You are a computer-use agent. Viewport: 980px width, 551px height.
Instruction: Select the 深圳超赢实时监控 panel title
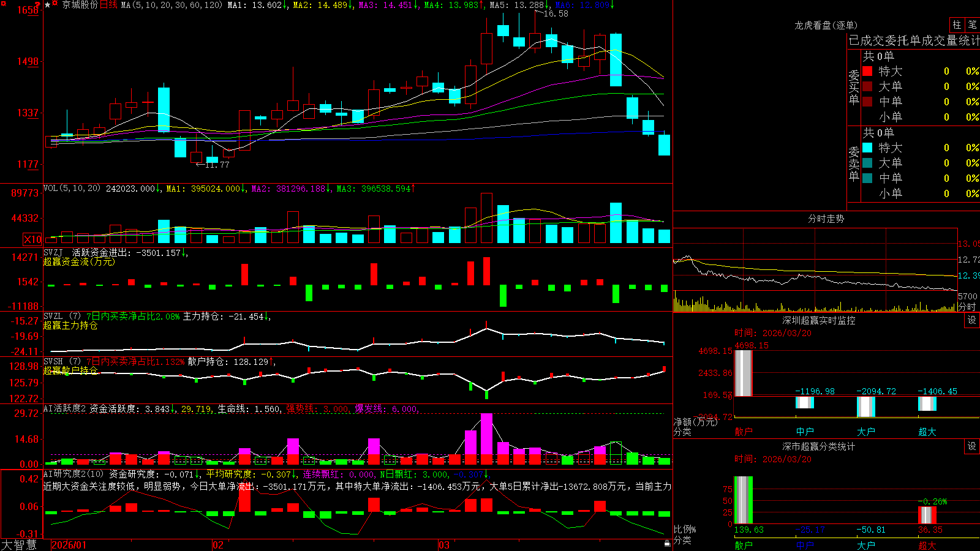(818, 320)
